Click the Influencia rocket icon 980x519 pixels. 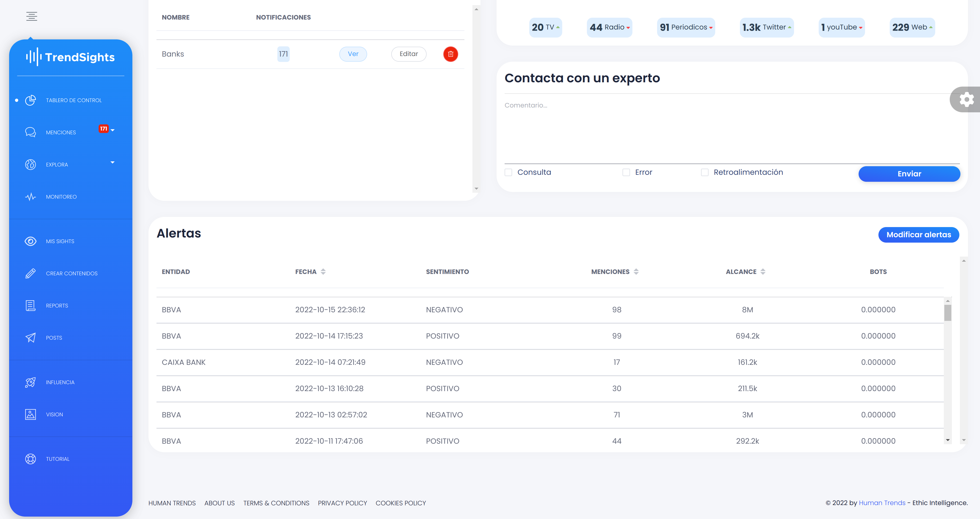(x=31, y=382)
